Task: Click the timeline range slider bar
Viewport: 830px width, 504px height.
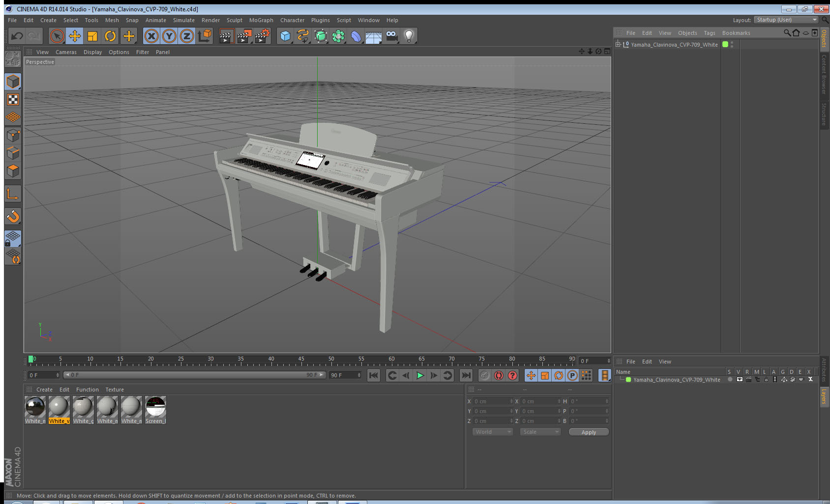Action: (195, 375)
